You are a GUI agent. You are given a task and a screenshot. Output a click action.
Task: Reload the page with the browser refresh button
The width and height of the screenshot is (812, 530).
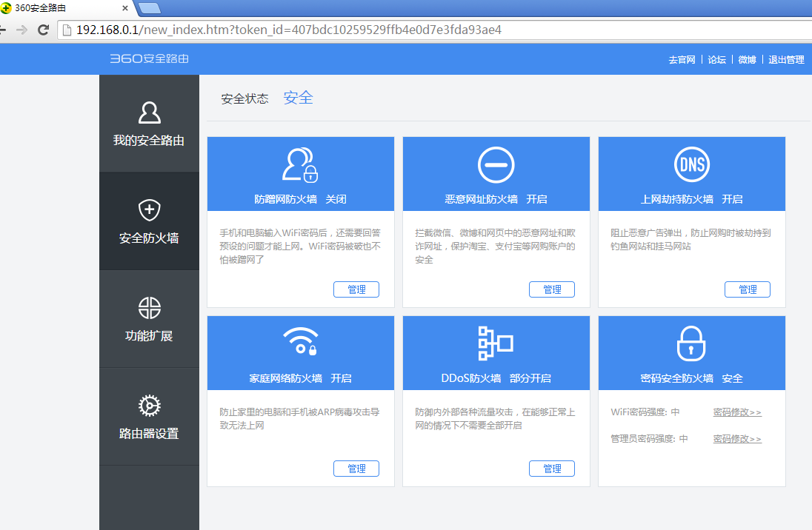coord(44,30)
